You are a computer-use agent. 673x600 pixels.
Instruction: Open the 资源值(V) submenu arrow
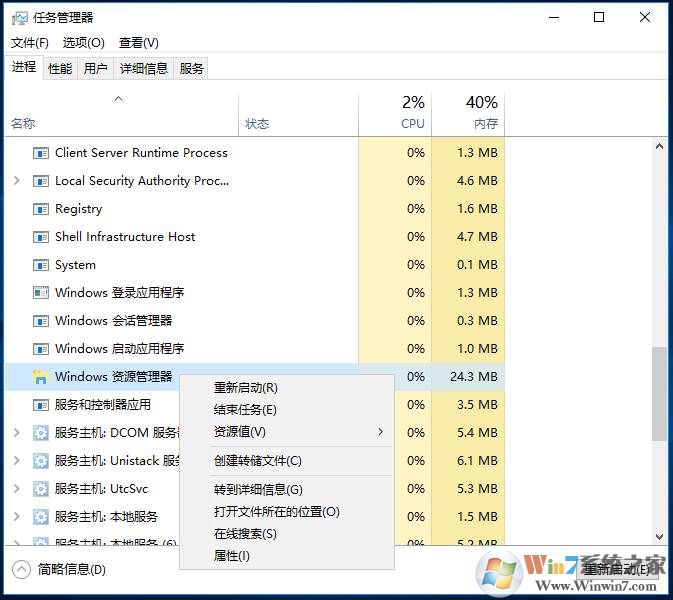380,432
